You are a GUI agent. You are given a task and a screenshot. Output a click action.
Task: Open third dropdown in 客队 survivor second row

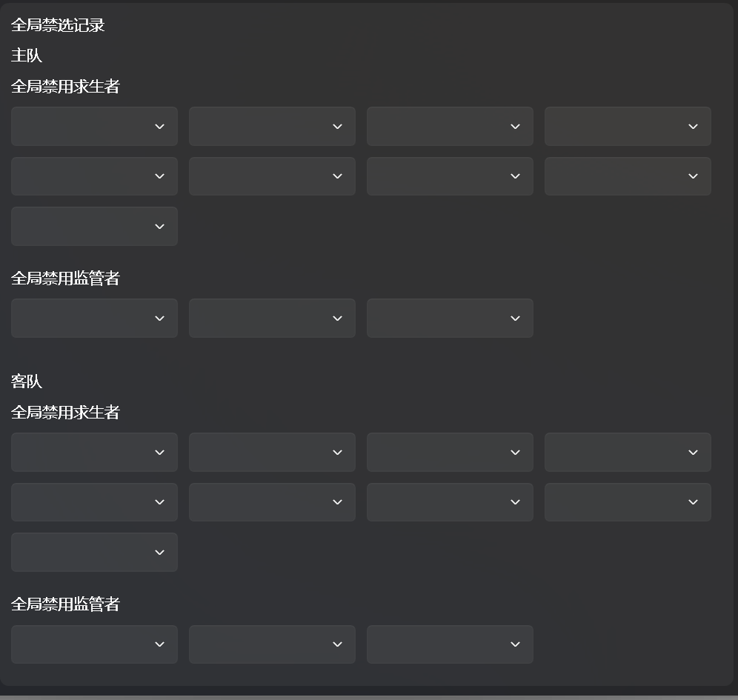click(450, 502)
